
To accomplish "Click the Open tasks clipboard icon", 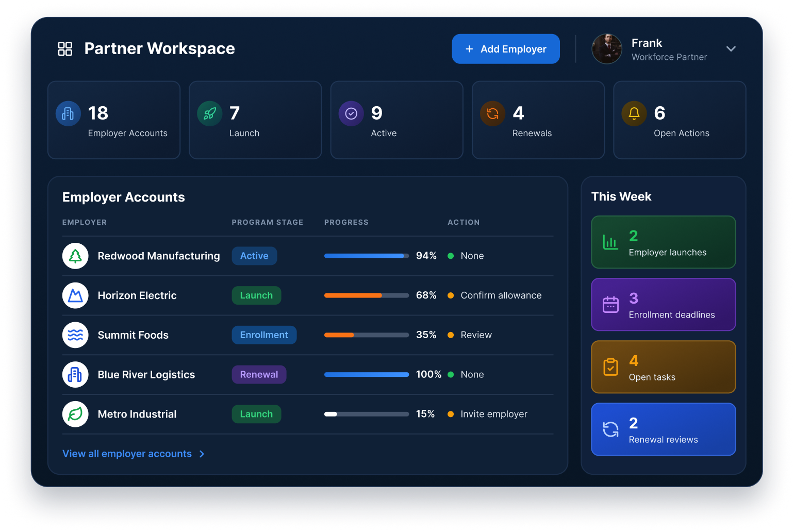I will (610, 367).
